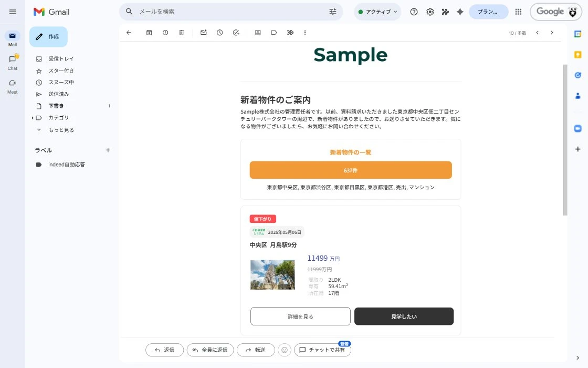This screenshot has width=588, height=368.
Task: Open Google Keep side panel
Action: (x=578, y=55)
